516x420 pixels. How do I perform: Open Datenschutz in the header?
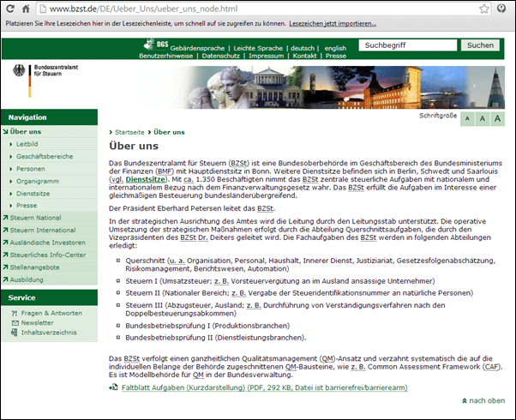[221, 56]
